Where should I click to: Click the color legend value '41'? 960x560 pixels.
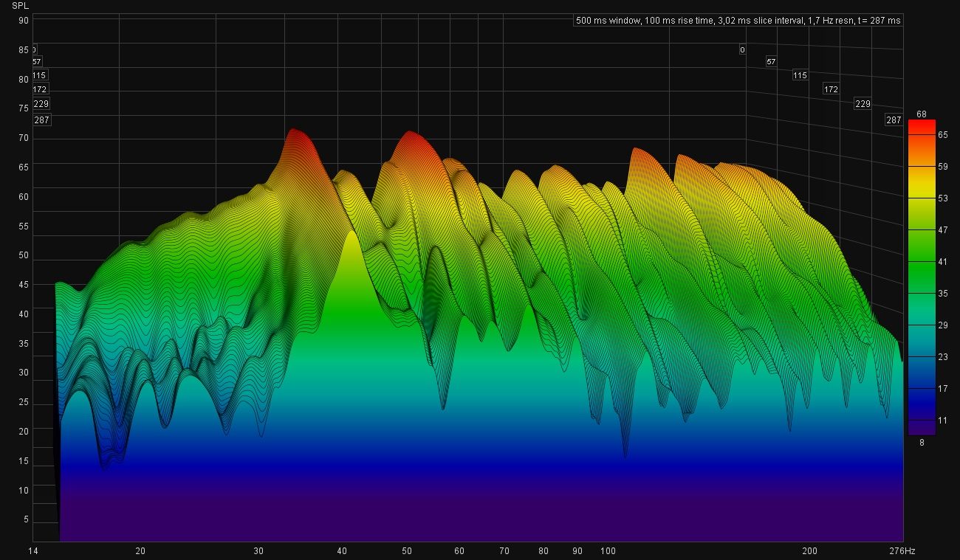942,262
